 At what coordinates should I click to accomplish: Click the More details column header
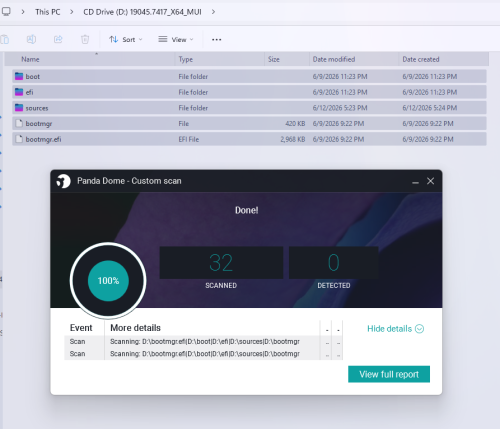click(x=135, y=328)
